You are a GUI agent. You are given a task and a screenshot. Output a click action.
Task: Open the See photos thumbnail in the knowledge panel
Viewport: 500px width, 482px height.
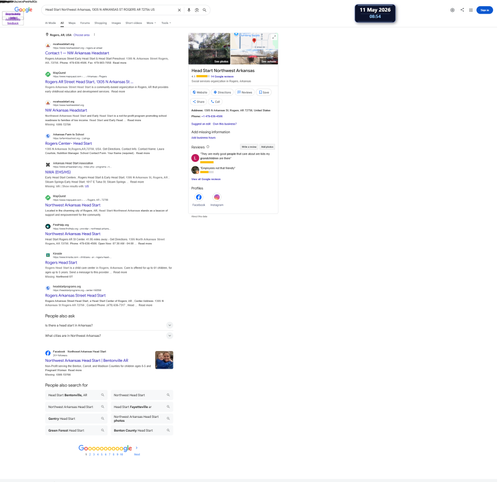[209, 48]
